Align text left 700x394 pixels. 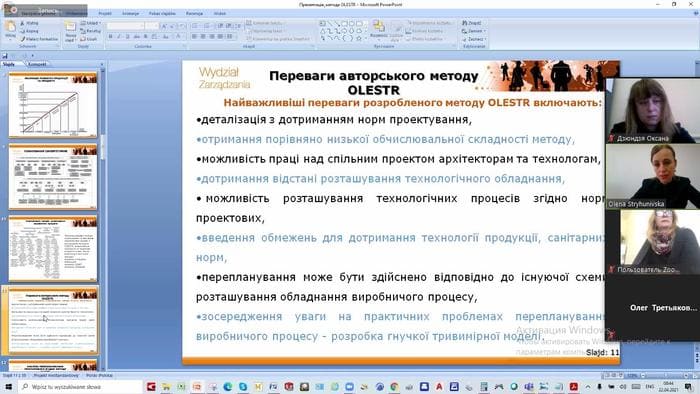pyautogui.click(x=195, y=37)
